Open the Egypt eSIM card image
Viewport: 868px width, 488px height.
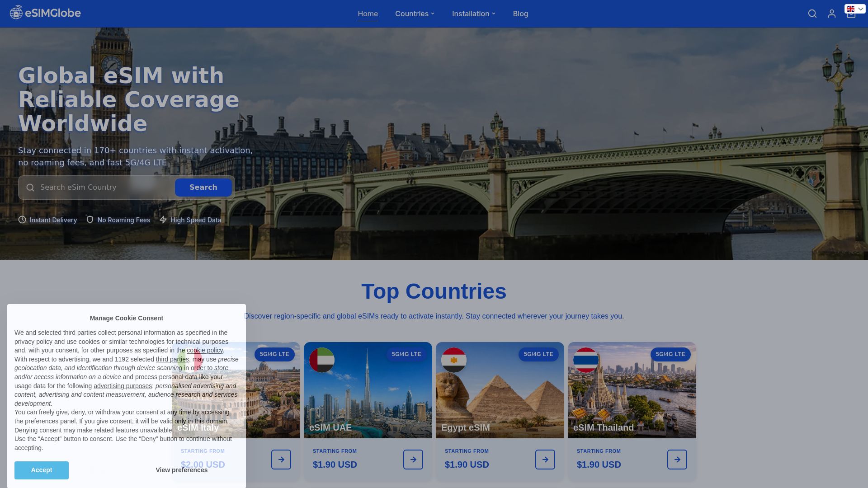pyautogui.click(x=500, y=390)
